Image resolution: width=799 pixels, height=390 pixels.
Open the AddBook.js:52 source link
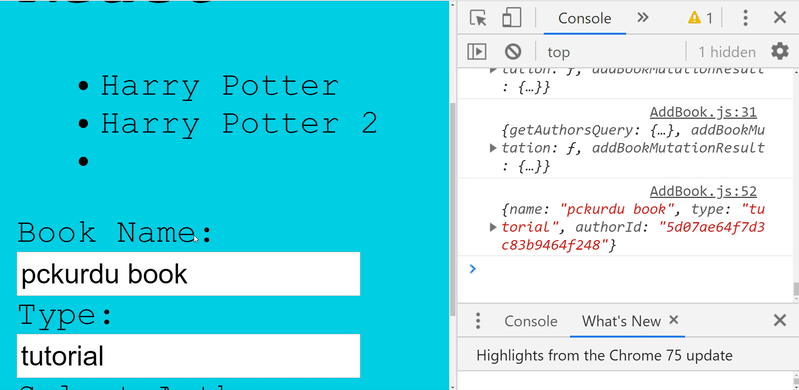(x=703, y=192)
